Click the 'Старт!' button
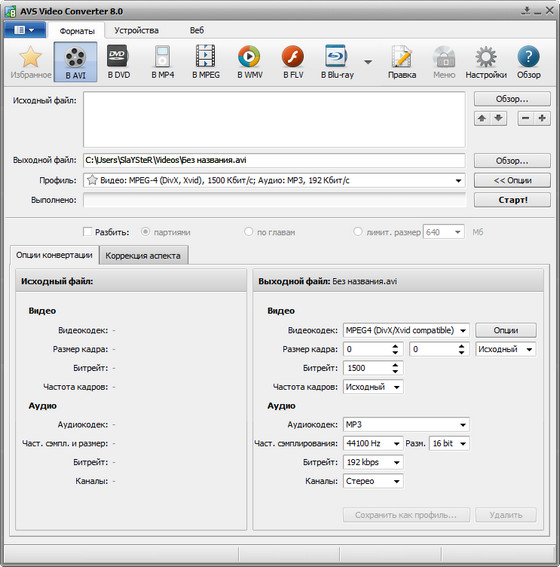Viewport: 560px width, 567px height. tap(512, 200)
